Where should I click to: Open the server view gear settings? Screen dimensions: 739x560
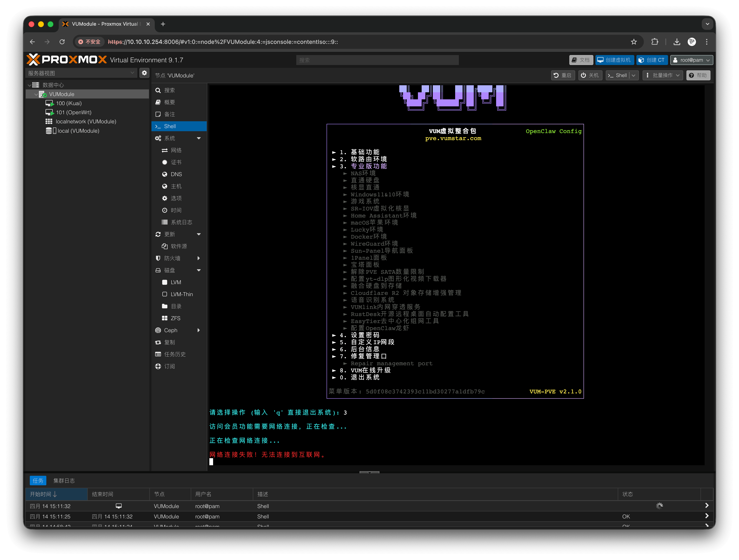(144, 73)
